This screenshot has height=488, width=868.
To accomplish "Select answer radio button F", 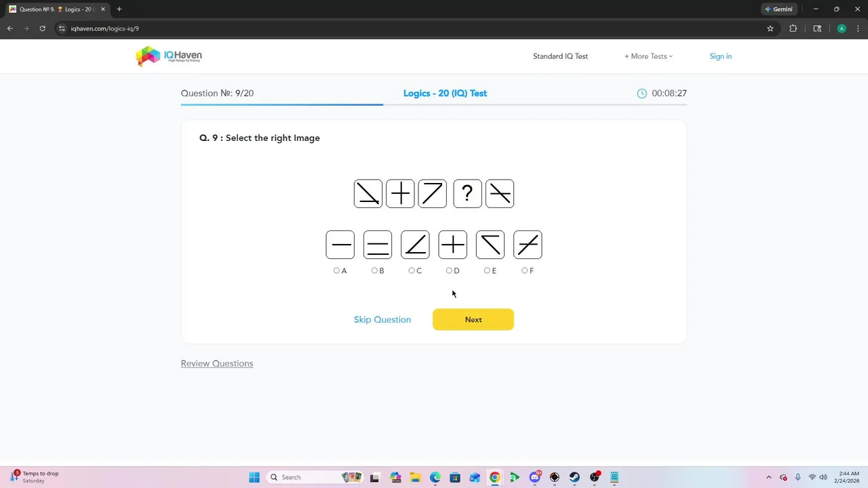I will [x=524, y=270].
